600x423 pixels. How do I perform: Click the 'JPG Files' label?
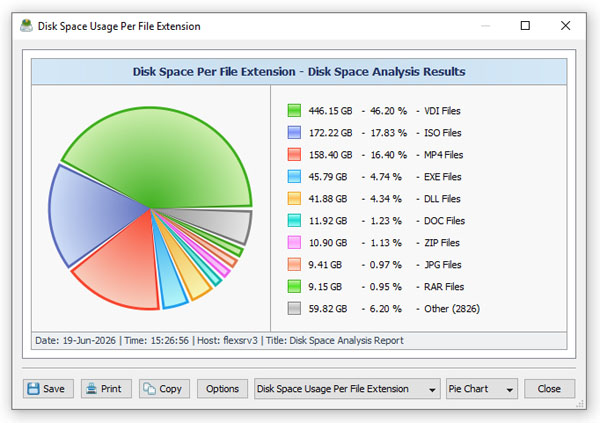click(443, 265)
